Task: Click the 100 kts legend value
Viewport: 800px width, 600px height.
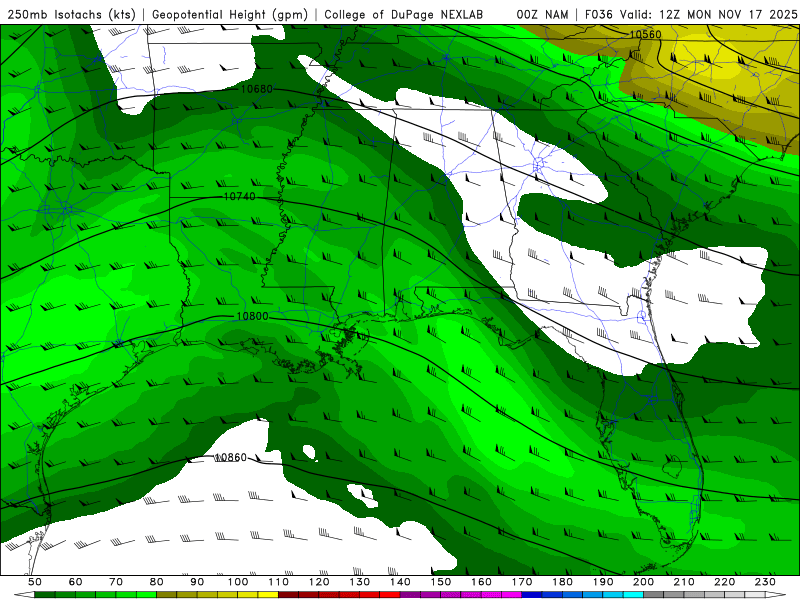Action: click(x=238, y=582)
